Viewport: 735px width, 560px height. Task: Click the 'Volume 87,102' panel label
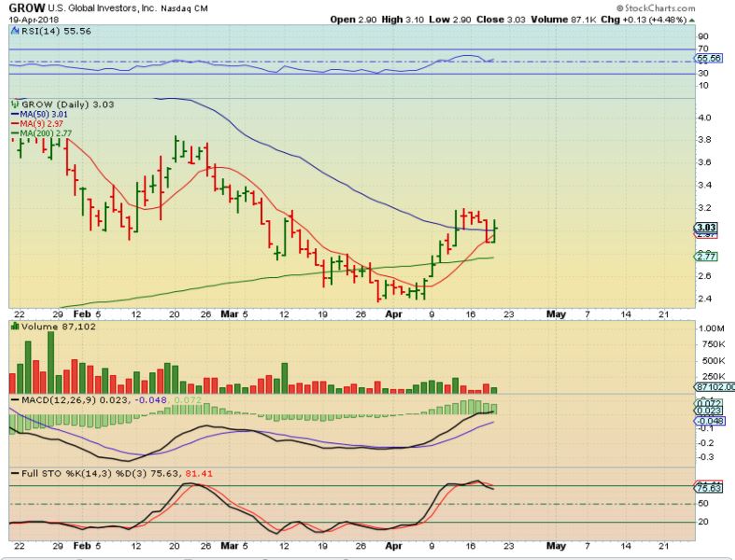tap(59, 327)
